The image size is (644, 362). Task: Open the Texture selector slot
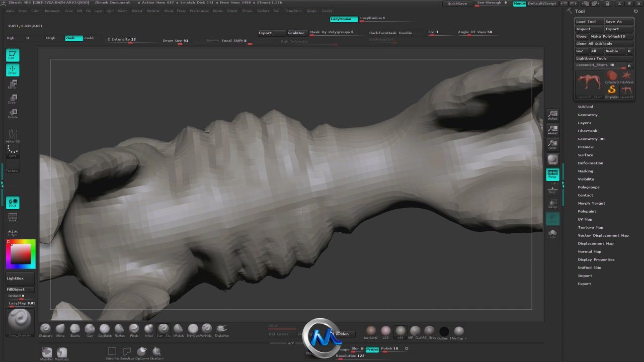(13, 166)
